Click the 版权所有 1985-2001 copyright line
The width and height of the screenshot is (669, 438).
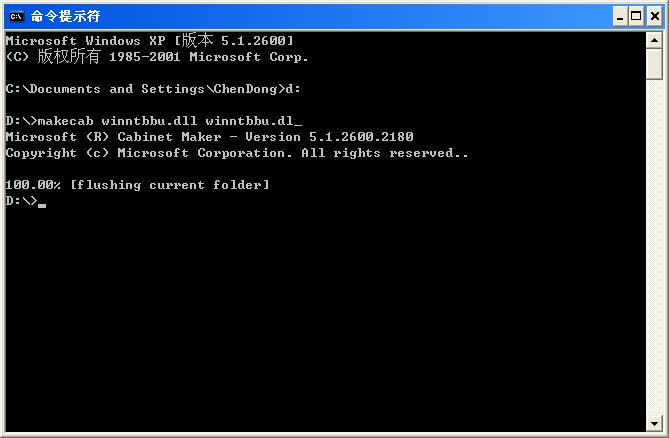coord(157,57)
